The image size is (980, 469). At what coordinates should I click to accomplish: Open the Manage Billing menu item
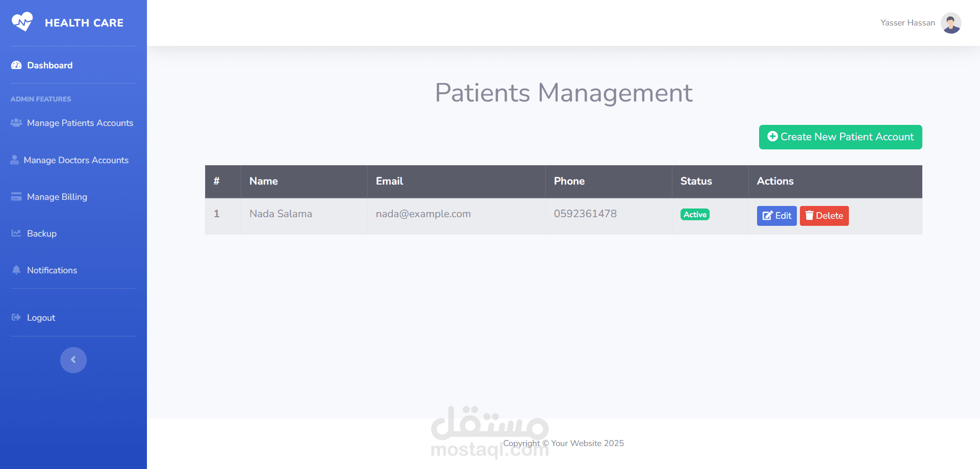pyautogui.click(x=57, y=197)
